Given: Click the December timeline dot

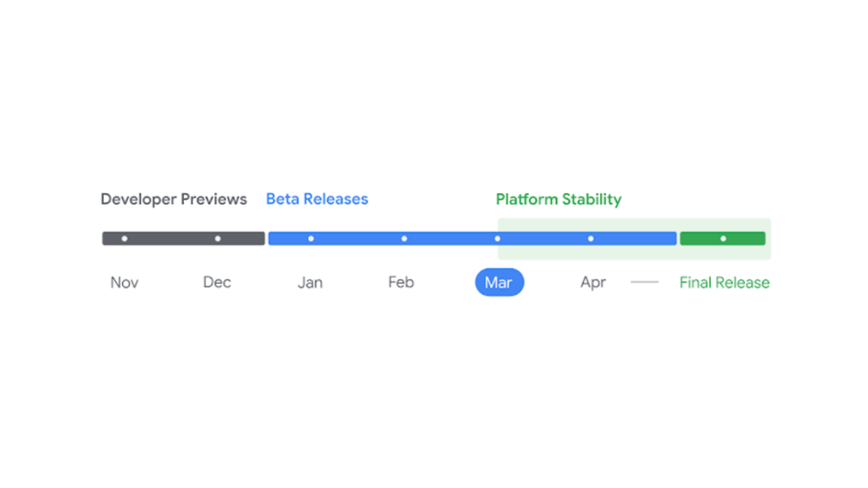Looking at the screenshot, I should point(218,238).
